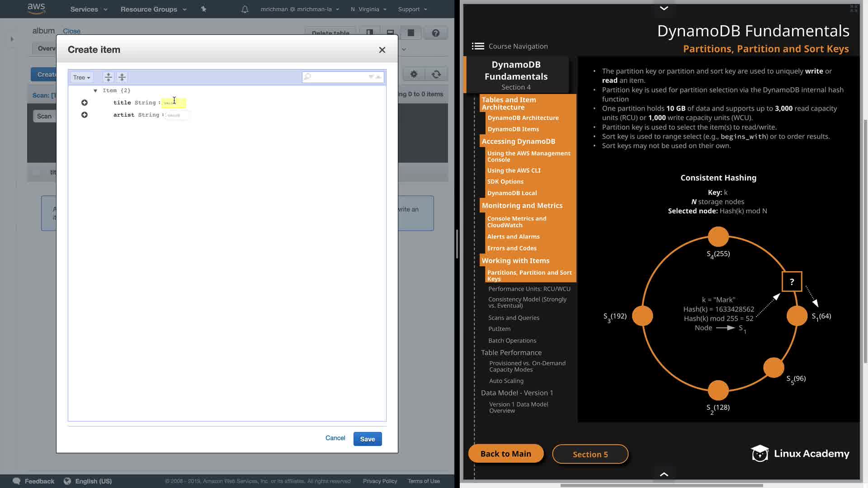Screen dimensions: 868x488
Task: Click the AWS notifications bell icon
Action: (245, 9)
